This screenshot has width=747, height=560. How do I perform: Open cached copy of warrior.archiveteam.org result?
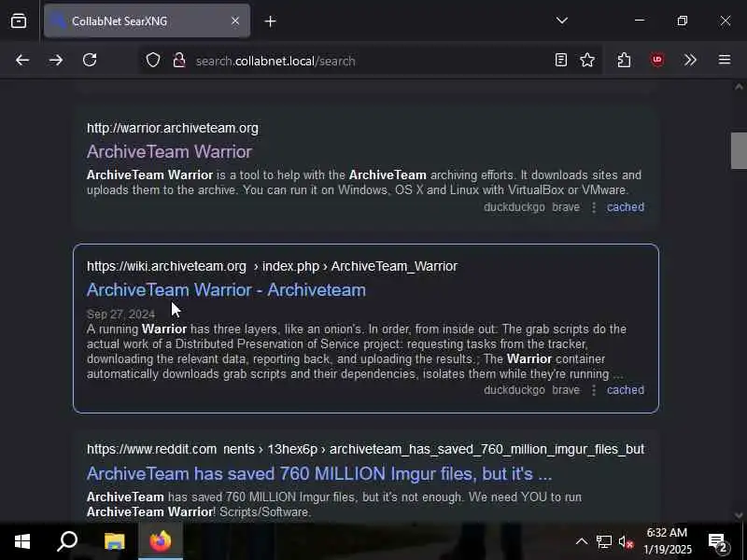[625, 207]
